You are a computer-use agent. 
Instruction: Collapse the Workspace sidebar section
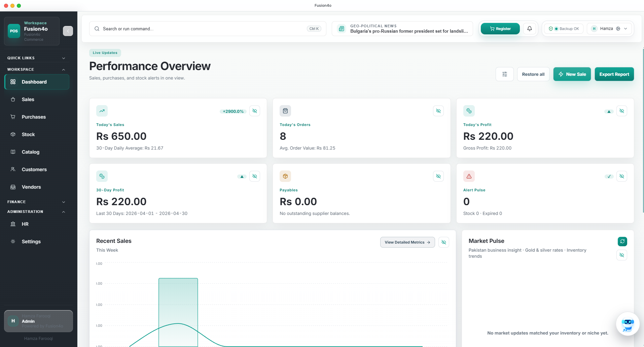(64, 69)
